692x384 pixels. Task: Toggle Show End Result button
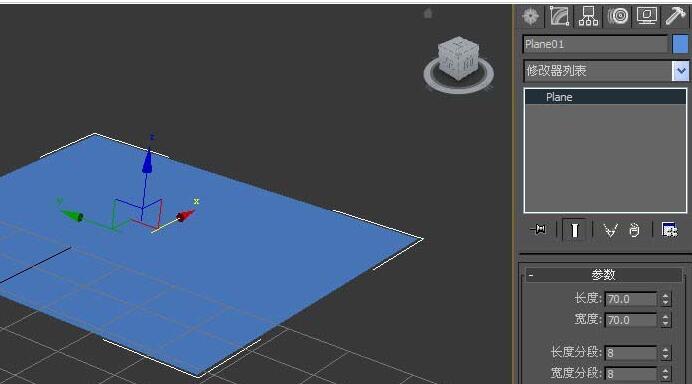point(574,230)
